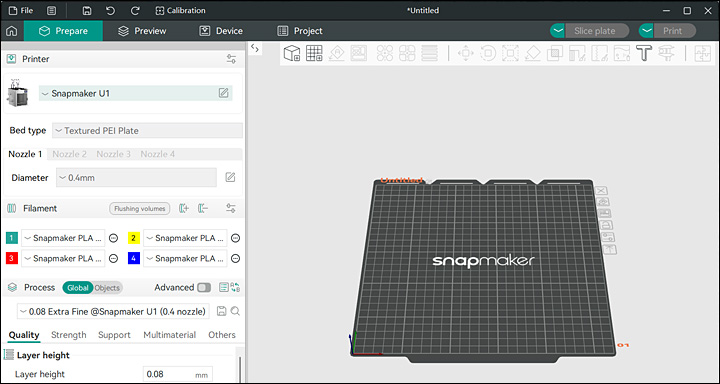720x384 pixels.
Task: Click the Remove last filament icon
Action: click(x=203, y=209)
